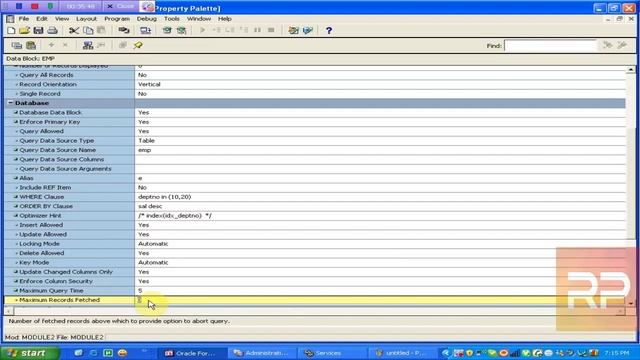Viewport: 640px width, 360px height.
Task: Click the Find Next icon beside Find field
Action: pyautogui.click(x=608, y=45)
